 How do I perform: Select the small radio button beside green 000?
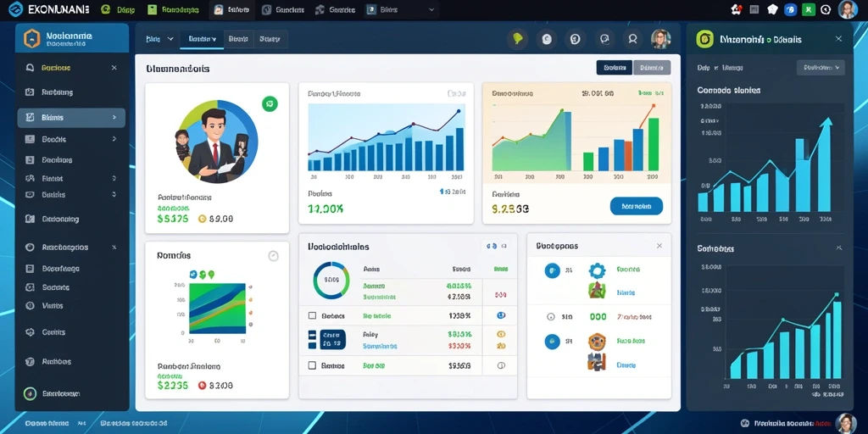click(x=550, y=317)
